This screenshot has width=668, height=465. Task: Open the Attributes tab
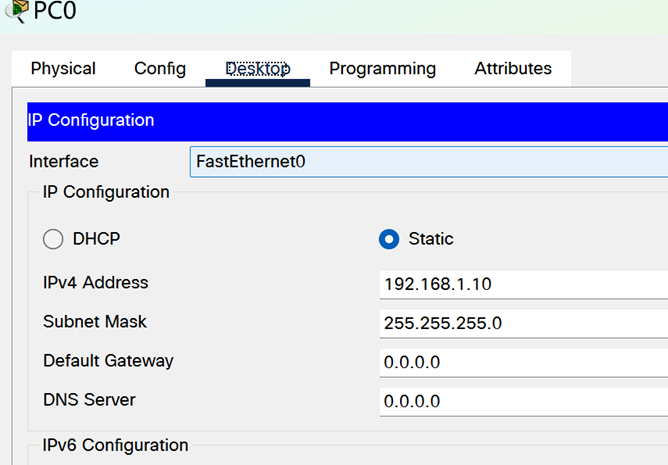pyautogui.click(x=513, y=69)
